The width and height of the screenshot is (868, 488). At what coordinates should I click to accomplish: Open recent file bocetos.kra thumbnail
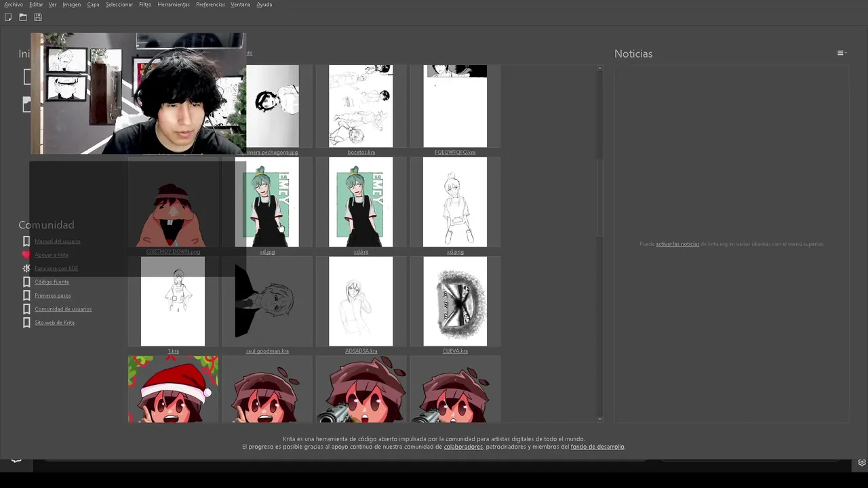pyautogui.click(x=361, y=106)
